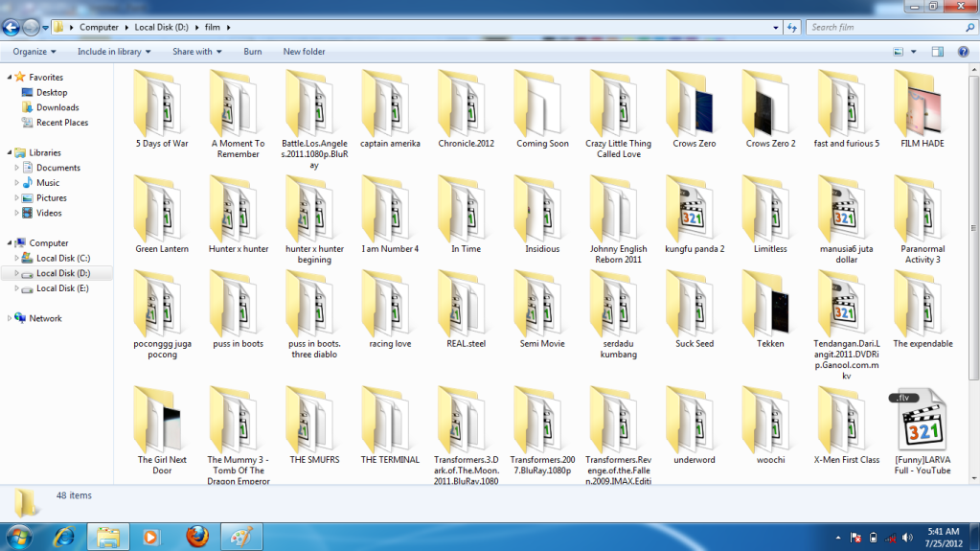Viewport: 980px width, 551px height.
Task: Select Local Disk (E:) in sidebar
Action: (62, 288)
